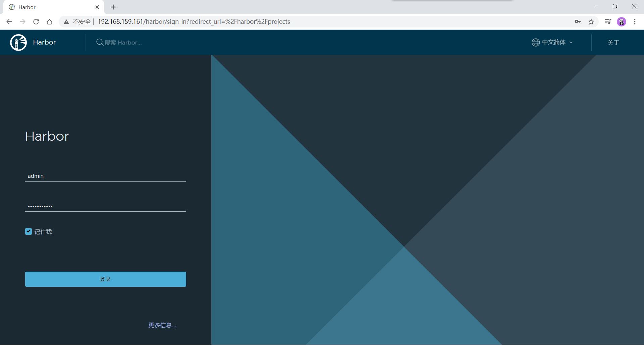Image resolution: width=644 pixels, height=345 pixels.
Task: Open Chrome three-dot menu
Action: coord(635,22)
